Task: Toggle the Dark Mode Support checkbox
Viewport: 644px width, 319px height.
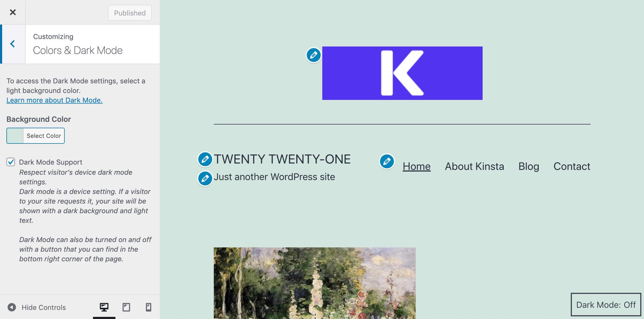Action: click(11, 162)
